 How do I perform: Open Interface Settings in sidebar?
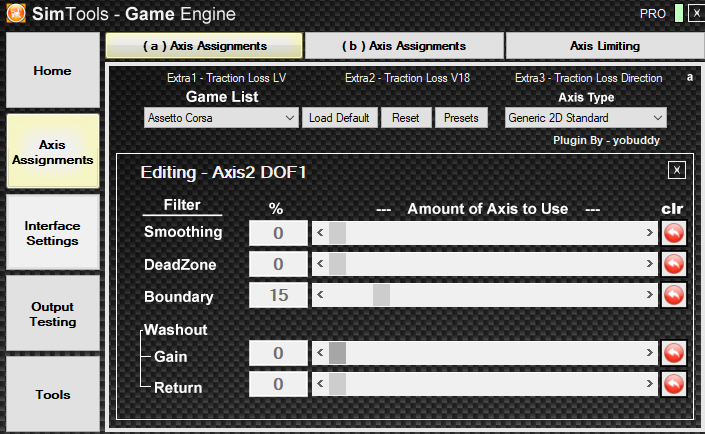tap(53, 233)
